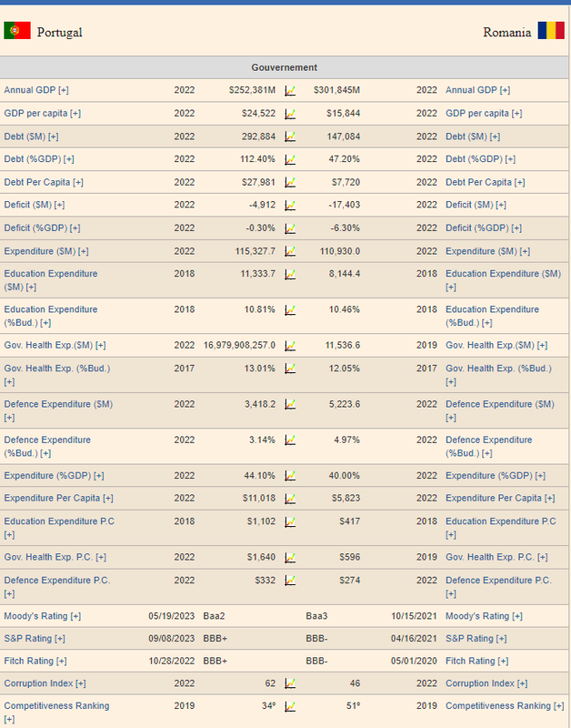Image resolution: width=571 pixels, height=728 pixels.
Task: Select Portugal's debt percentage 112.40%
Action: tap(257, 158)
